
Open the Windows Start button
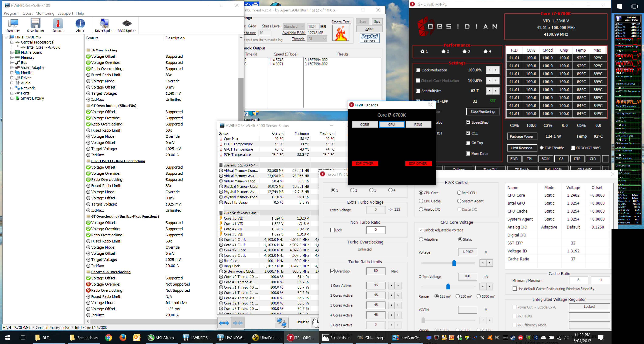(7, 338)
